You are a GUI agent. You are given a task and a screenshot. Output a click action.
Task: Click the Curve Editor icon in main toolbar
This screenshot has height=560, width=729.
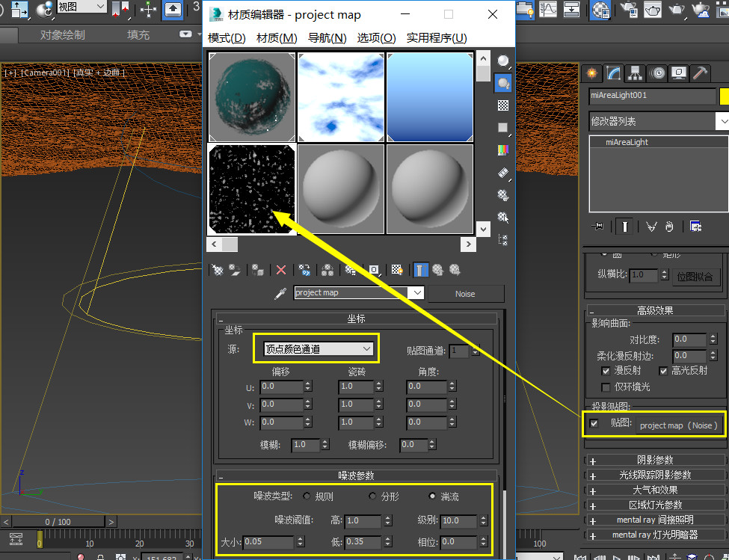pyautogui.click(x=548, y=10)
